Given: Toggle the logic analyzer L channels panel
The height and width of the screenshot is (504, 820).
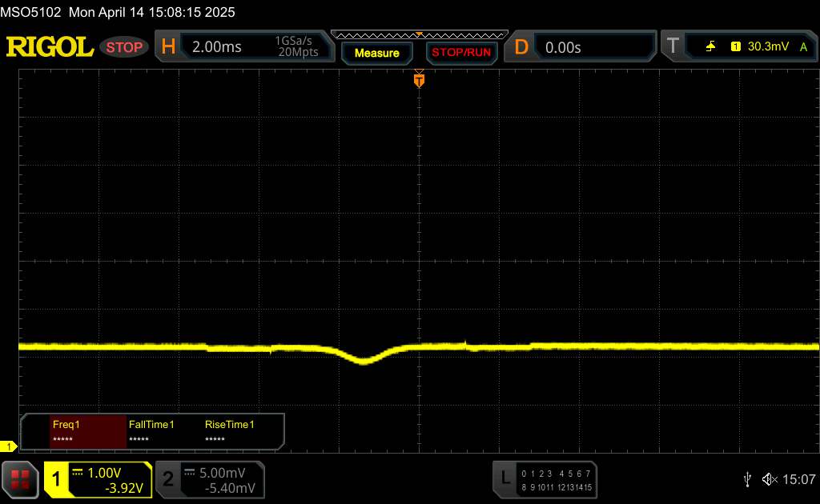Looking at the screenshot, I should pos(505,478).
